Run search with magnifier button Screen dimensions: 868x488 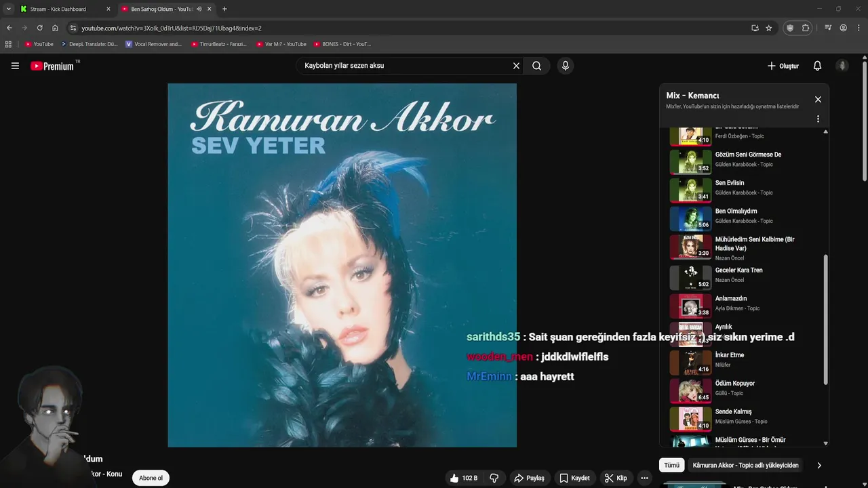tap(536, 66)
